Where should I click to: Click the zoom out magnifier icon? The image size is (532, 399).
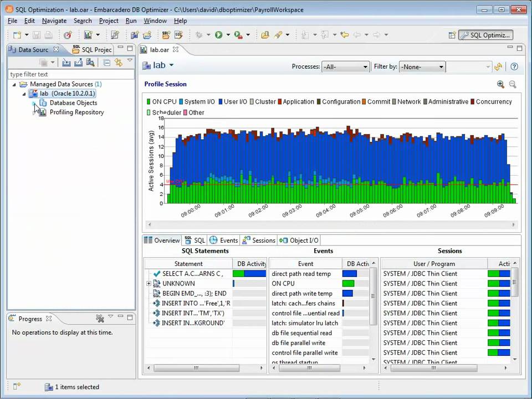tap(513, 84)
